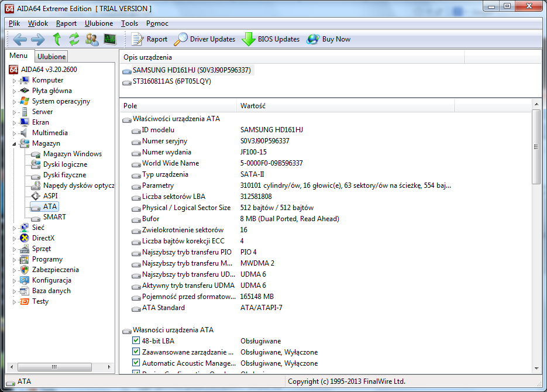Select Magazyn Windows in the tree

(x=72, y=154)
